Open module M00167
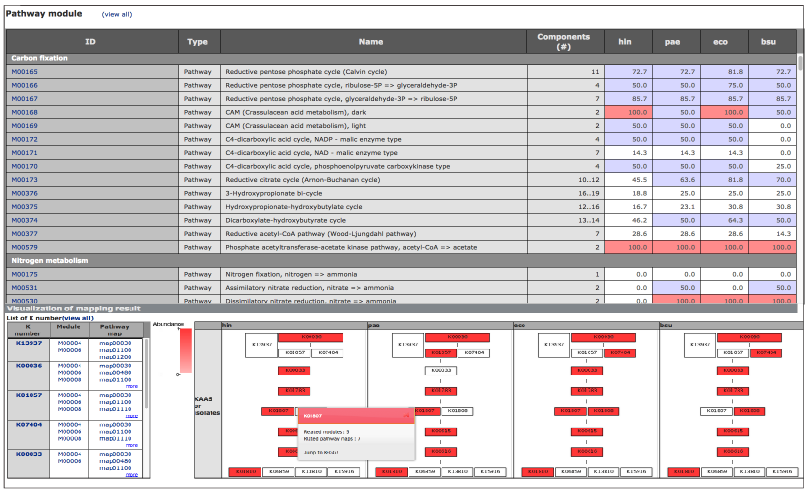 (25, 99)
